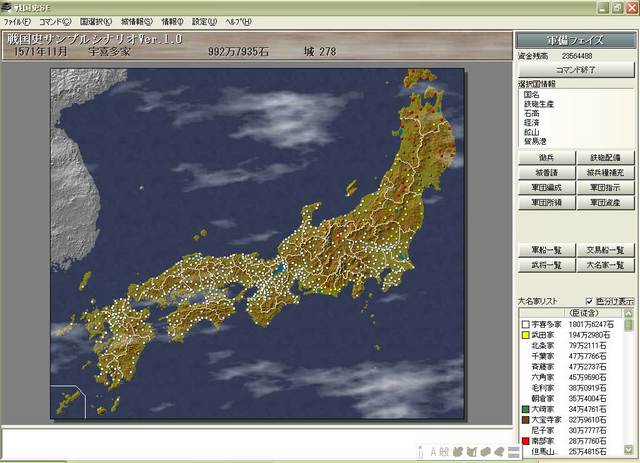Viewport: 640px width, 463px height.
Task: Click the 貿易港 label in 選択国情報
Action: pyautogui.click(x=535, y=142)
